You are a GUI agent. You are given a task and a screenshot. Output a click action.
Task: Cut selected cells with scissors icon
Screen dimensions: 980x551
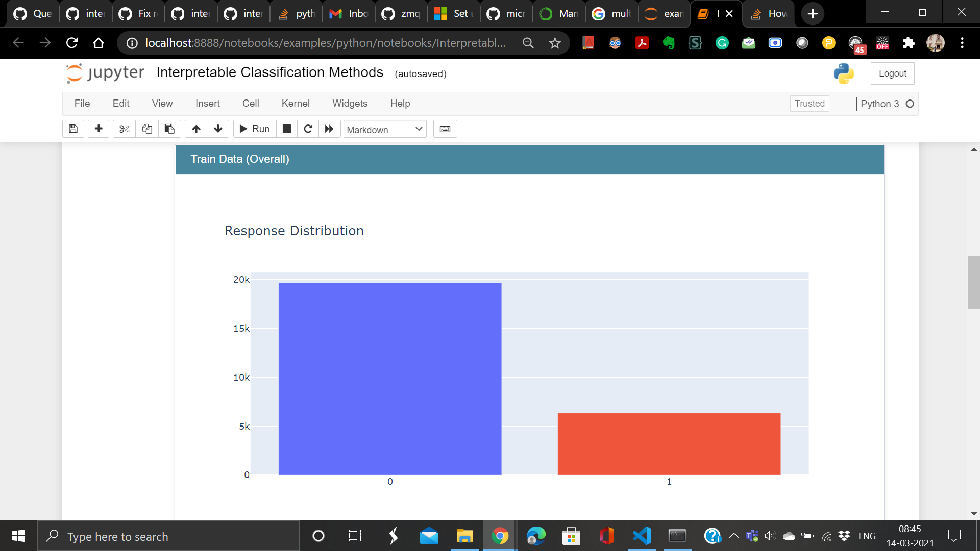[124, 129]
